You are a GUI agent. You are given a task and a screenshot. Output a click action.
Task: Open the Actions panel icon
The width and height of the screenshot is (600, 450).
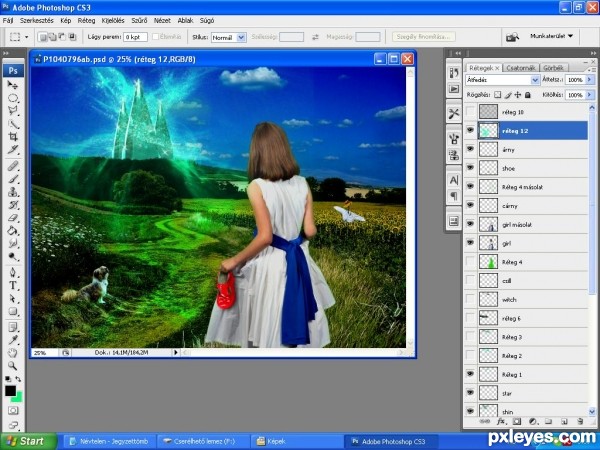click(x=454, y=89)
